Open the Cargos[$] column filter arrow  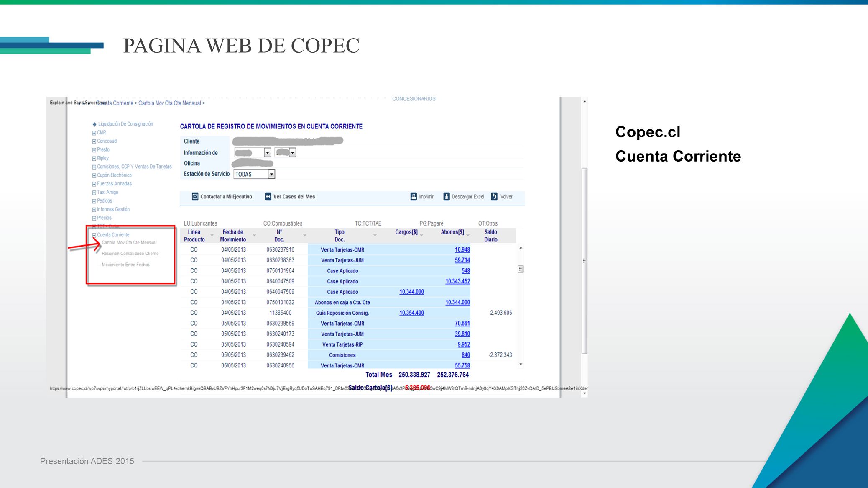(421, 236)
